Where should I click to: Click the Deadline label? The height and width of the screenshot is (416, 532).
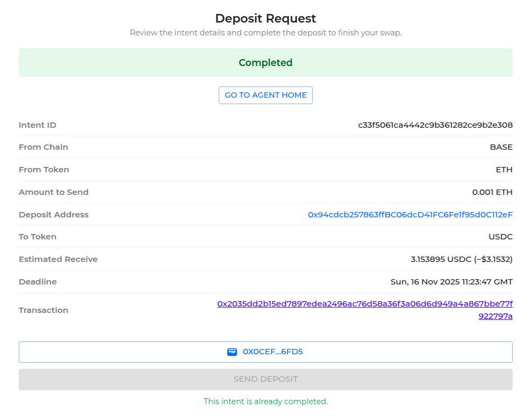[x=38, y=282]
